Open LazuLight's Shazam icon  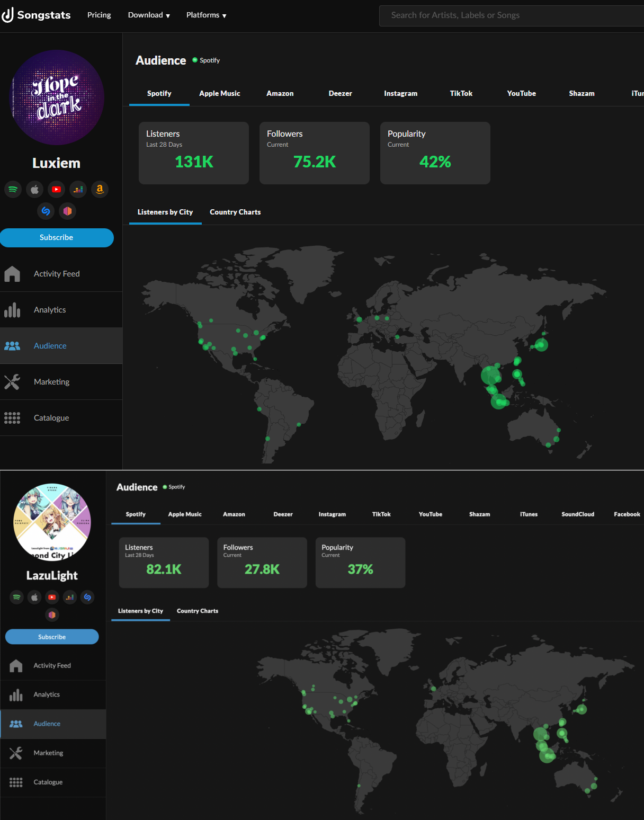click(87, 597)
